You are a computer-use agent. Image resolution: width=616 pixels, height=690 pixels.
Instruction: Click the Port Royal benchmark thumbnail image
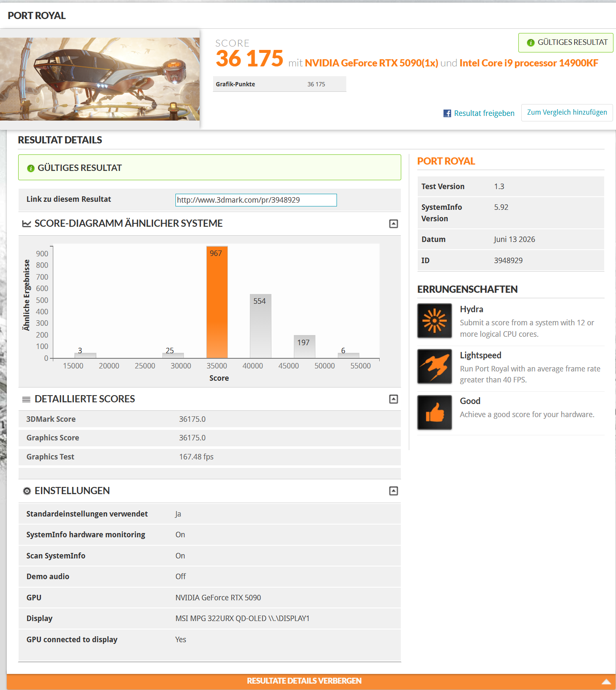100,79
